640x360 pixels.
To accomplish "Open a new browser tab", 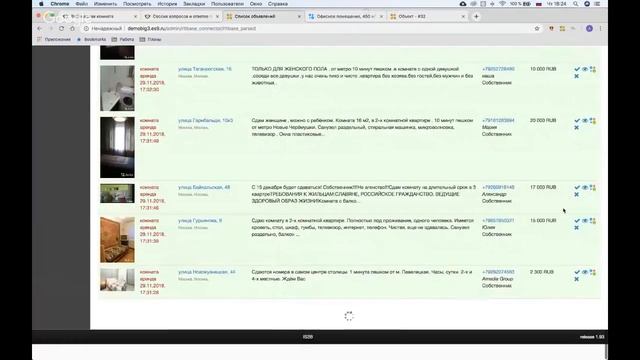I will pos(476,16).
